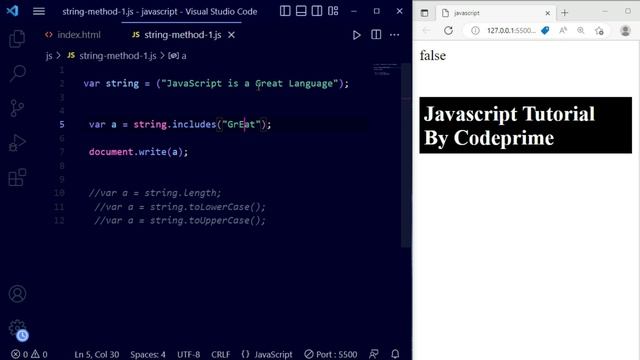The image size is (640, 360).
Task: Open the Run and Debug view
Action: click(x=17, y=143)
